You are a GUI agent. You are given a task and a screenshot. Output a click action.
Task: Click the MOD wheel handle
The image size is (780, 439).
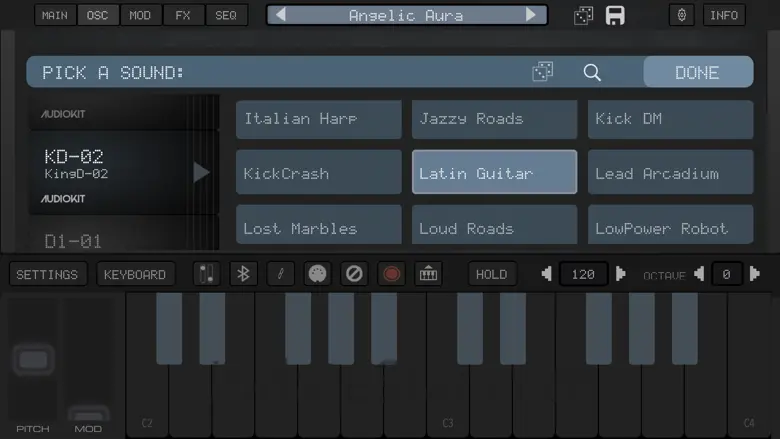point(89,414)
